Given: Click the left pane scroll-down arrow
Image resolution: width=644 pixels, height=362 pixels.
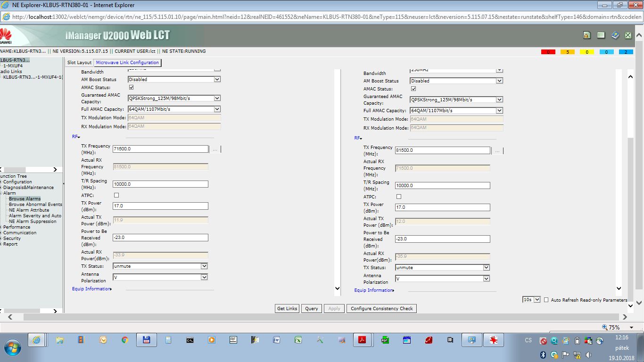Looking at the screenshot, I should click(337, 288).
